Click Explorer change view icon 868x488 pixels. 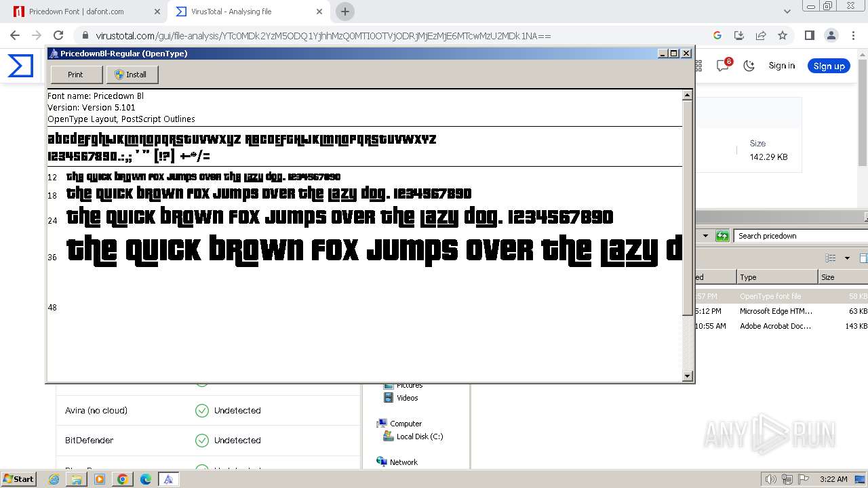click(831, 258)
